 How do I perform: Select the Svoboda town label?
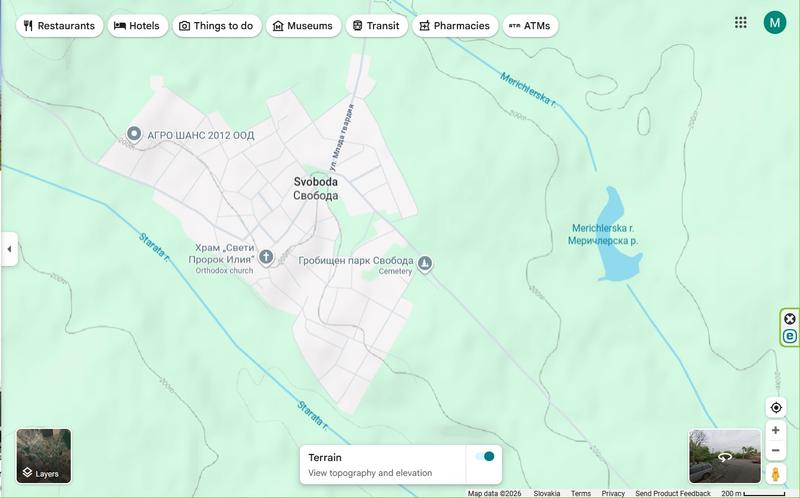(x=315, y=188)
